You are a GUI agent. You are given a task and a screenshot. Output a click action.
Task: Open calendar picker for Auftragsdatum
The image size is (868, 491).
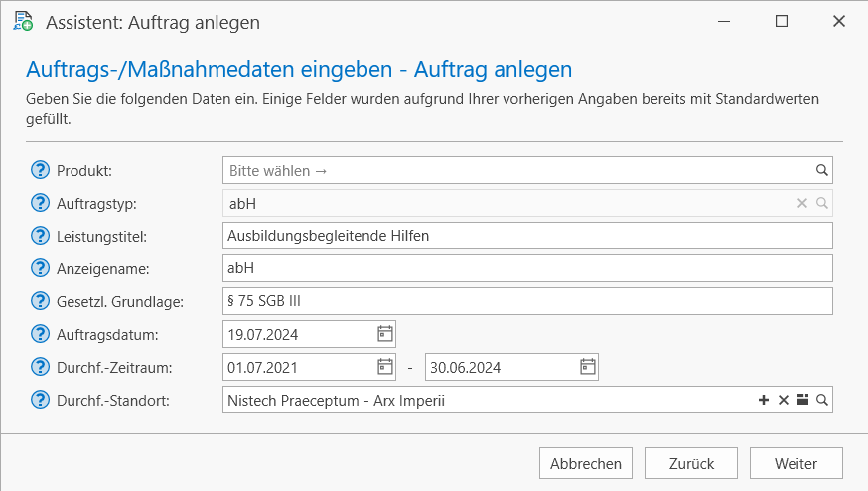[384, 334]
